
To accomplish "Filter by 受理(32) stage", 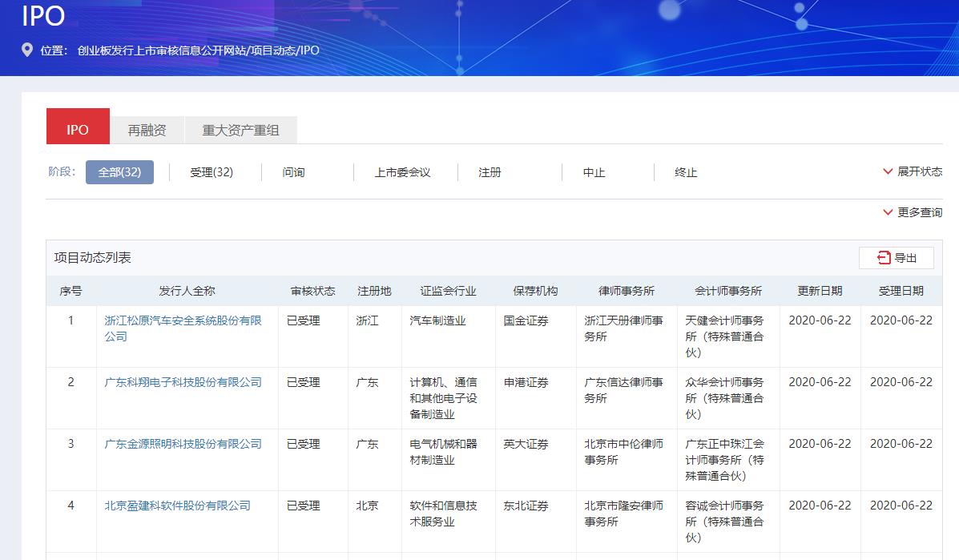I will [212, 172].
